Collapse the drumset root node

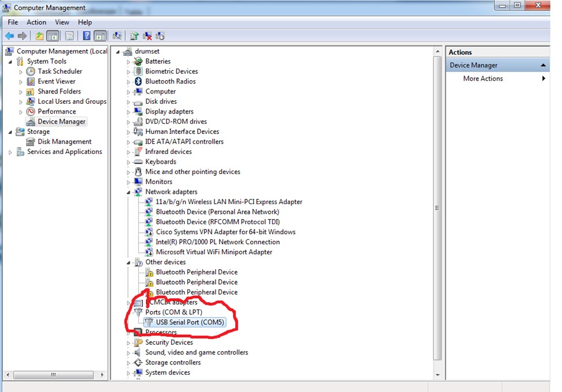[118, 52]
